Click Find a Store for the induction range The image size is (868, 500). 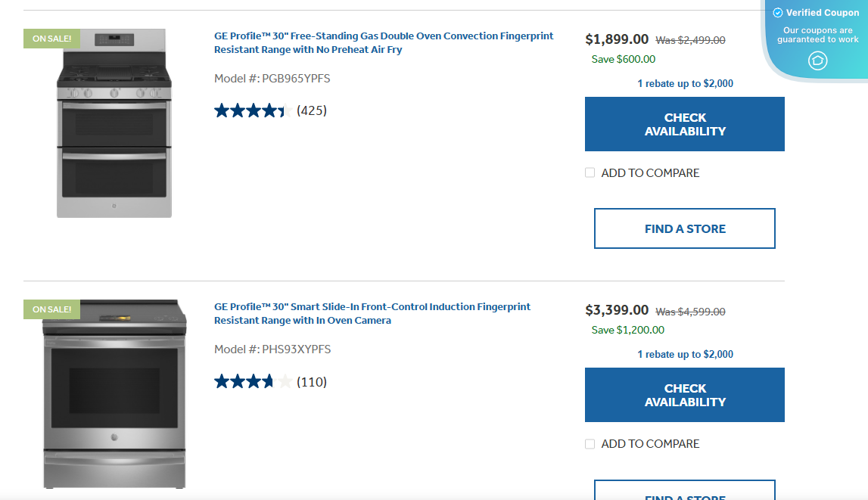[685, 492]
